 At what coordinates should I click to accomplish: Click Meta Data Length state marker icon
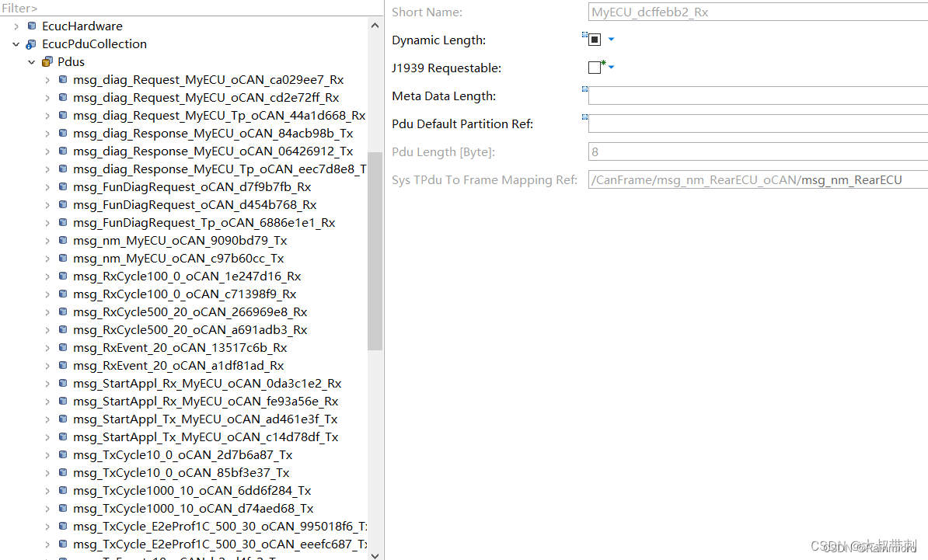[584, 89]
